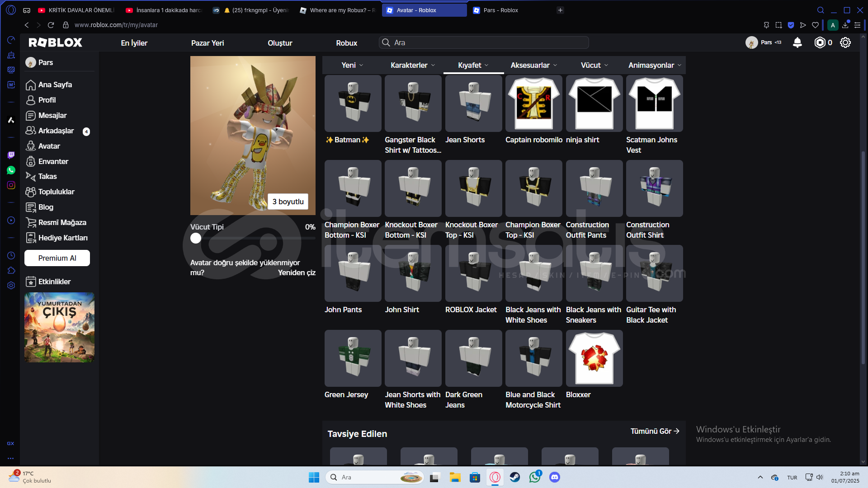Screen dimensions: 868x488
Task: Expand the Karakterler dropdown
Action: (x=413, y=65)
